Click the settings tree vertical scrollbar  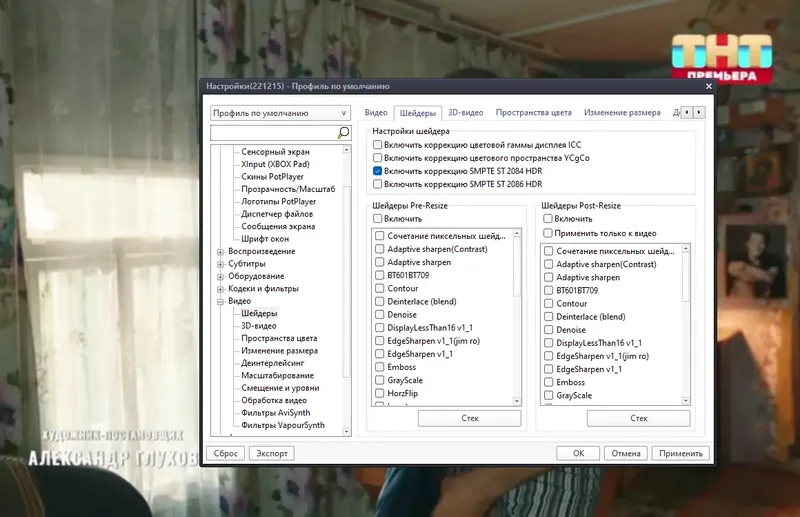coord(347,282)
